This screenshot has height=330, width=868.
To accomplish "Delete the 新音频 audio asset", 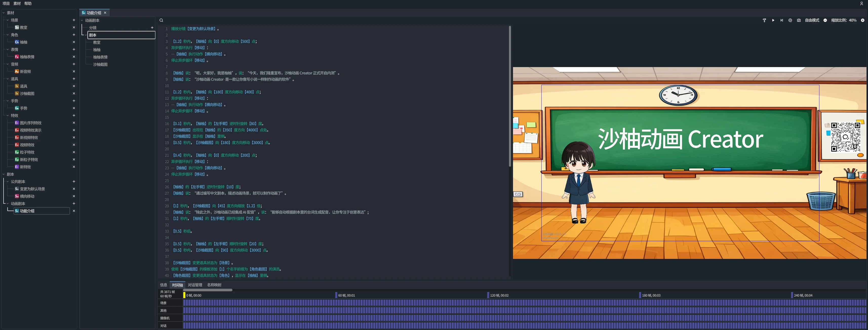I will 74,71.
